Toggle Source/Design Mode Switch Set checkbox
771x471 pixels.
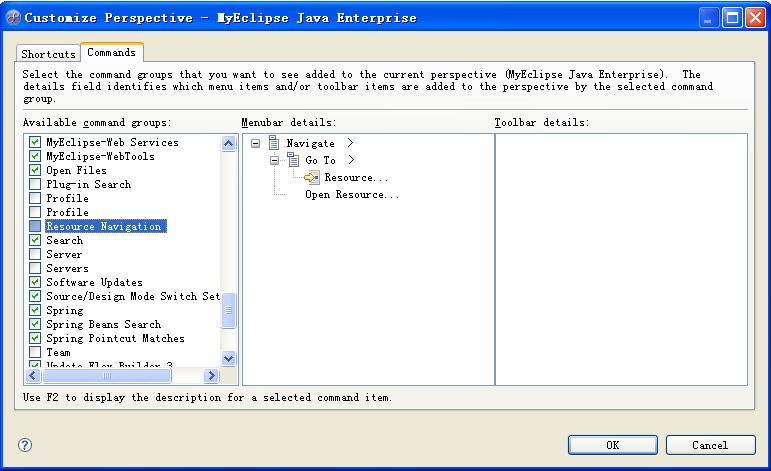tap(35, 296)
